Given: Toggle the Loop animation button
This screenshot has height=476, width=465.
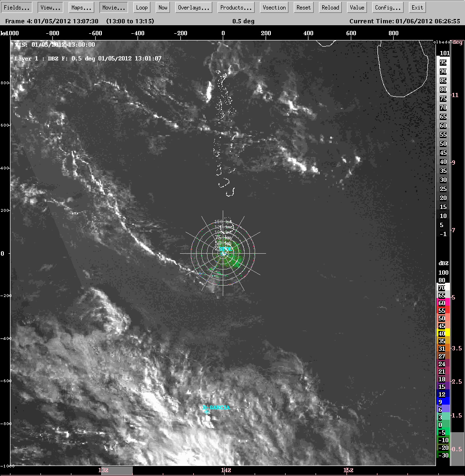Looking at the screenshot, I should point(142,8).
